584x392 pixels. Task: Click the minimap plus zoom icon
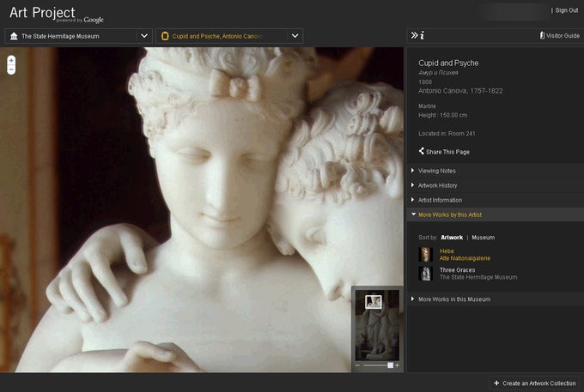[397, 365]
